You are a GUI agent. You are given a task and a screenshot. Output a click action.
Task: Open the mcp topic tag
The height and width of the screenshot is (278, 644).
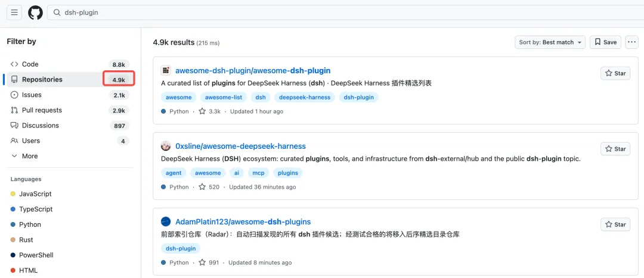[258, 173]
